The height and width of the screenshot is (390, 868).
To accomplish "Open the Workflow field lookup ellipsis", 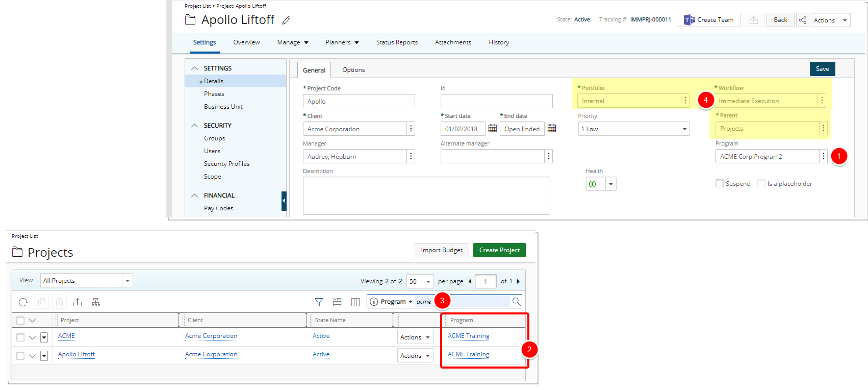I will tap(822, 101).
